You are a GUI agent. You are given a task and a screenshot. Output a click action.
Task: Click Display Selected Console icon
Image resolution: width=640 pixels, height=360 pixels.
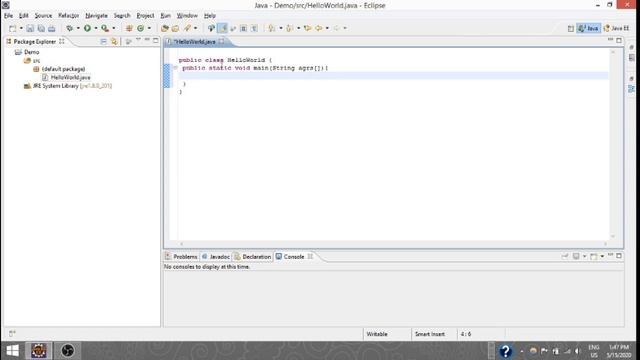(576, 256)
